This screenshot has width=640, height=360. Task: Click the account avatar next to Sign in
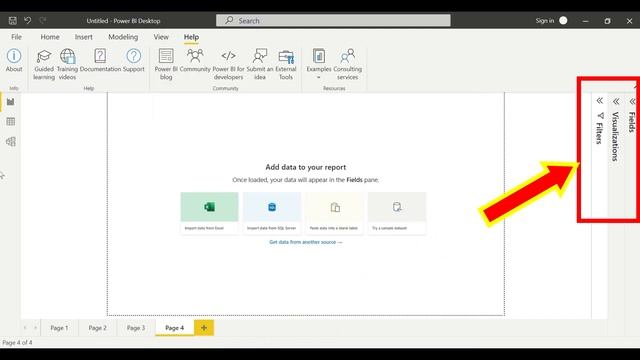(563, 20)
